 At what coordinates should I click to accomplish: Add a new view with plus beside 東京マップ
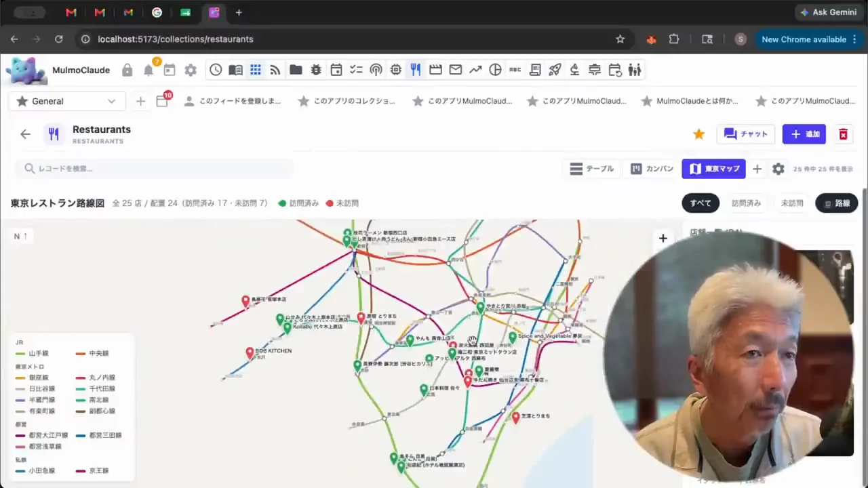click(x=757, y=169)
